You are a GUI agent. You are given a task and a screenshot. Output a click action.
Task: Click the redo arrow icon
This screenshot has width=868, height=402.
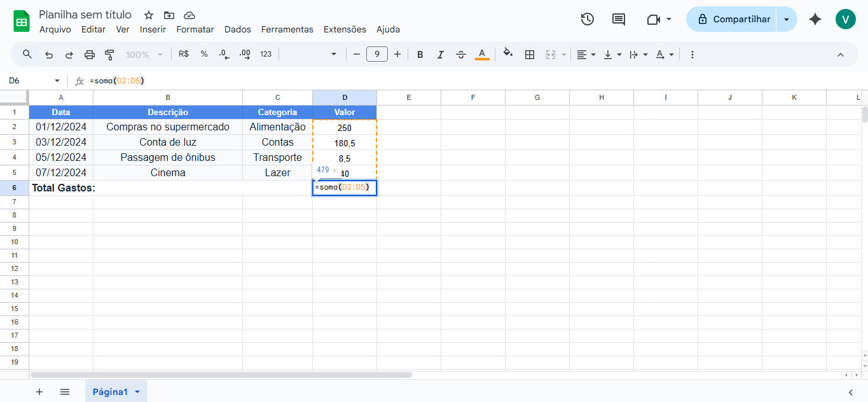pos(69,55)
